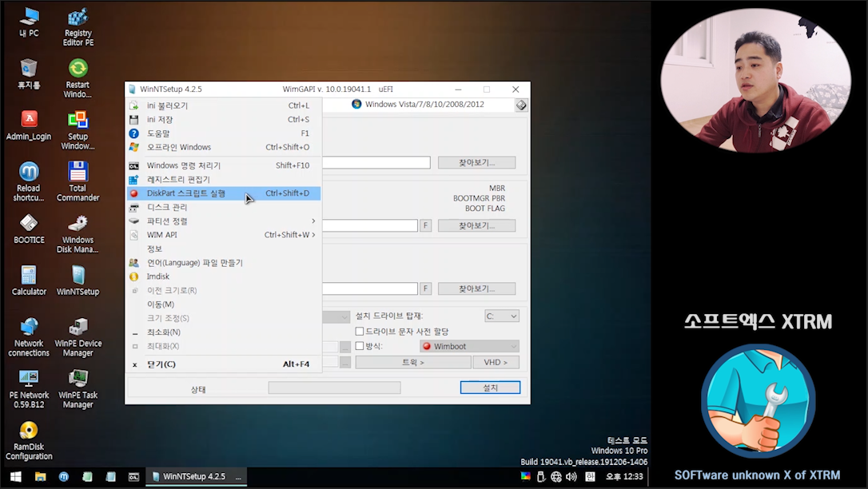Viewport: 868px width, 489px height.
Task: Open the Admin_Login desktop icon
Action: pos(29,125)
